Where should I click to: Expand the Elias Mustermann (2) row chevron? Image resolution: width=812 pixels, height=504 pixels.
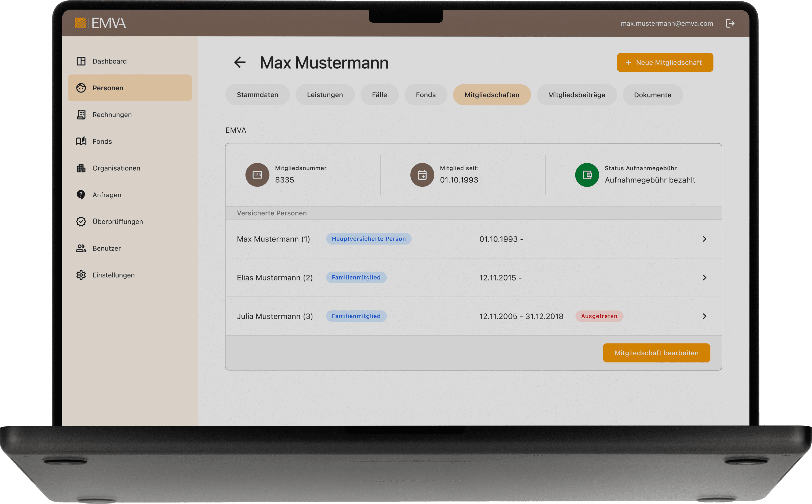pyautogui.click(x=704, y=278)
